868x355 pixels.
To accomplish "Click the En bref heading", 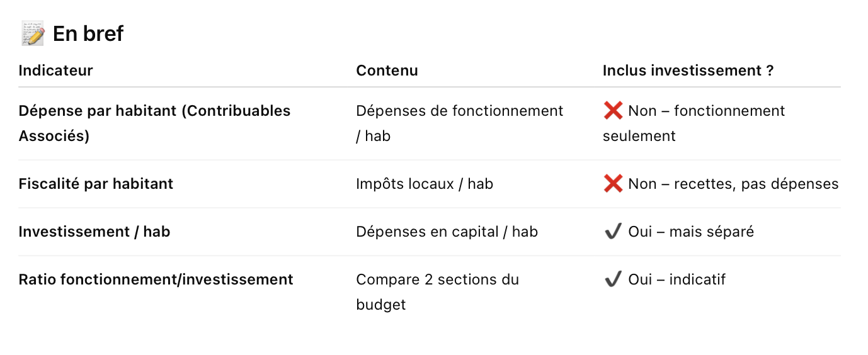I will click(88, 33).
